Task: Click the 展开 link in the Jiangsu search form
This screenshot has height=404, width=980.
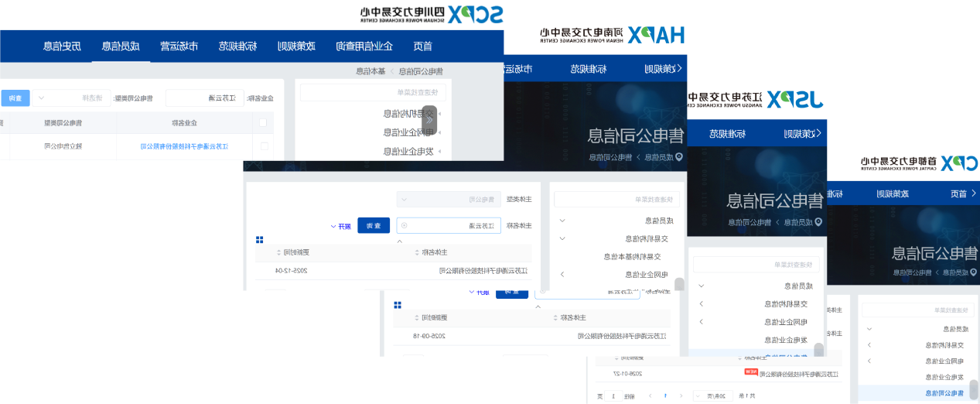Action: [480, 293]
